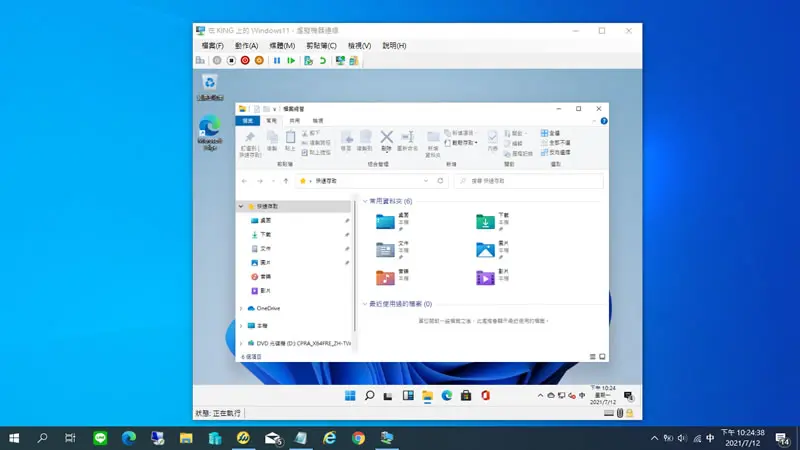The width and height of the screenshot is (800, 450).
Task: Click the Turn Off (black square) VM toolbar icon
Action: pyautogui.click(x=231, y=61)
